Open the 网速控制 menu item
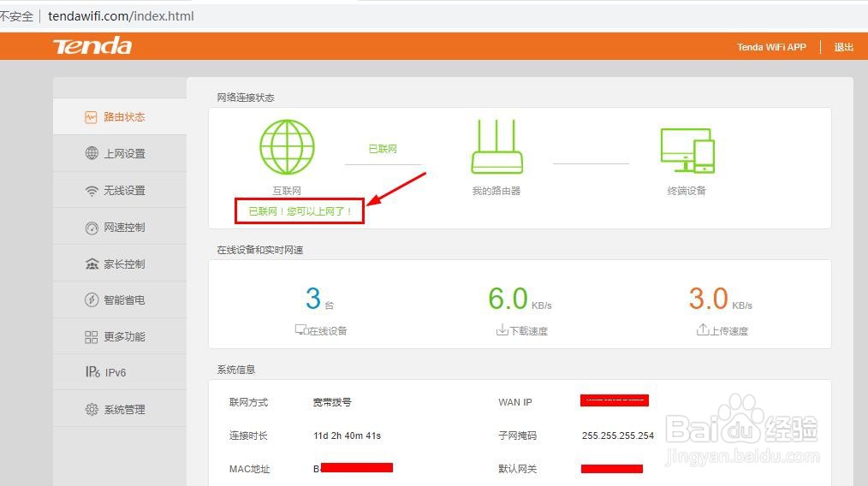Screen dimensions: 868x486 (x=120, y=227)
